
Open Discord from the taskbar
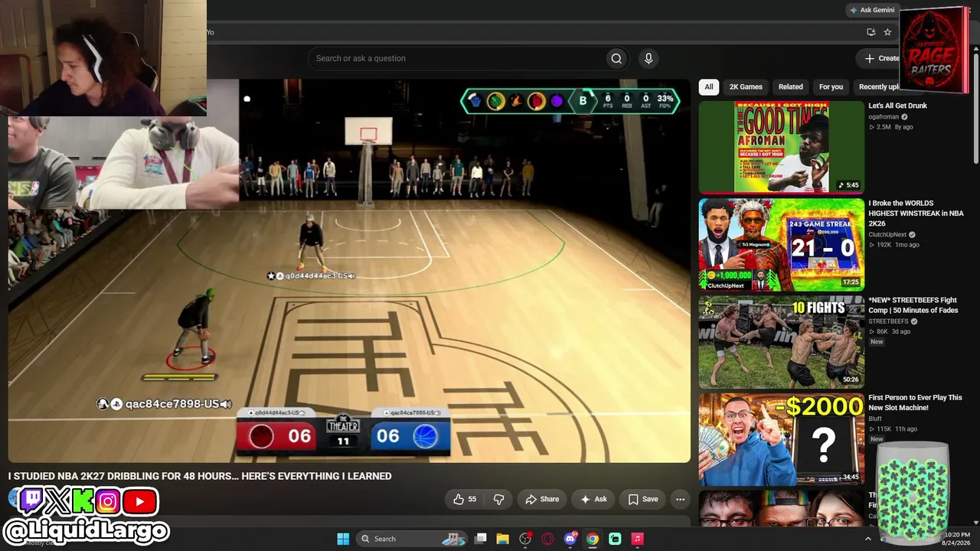coord(570,539)
